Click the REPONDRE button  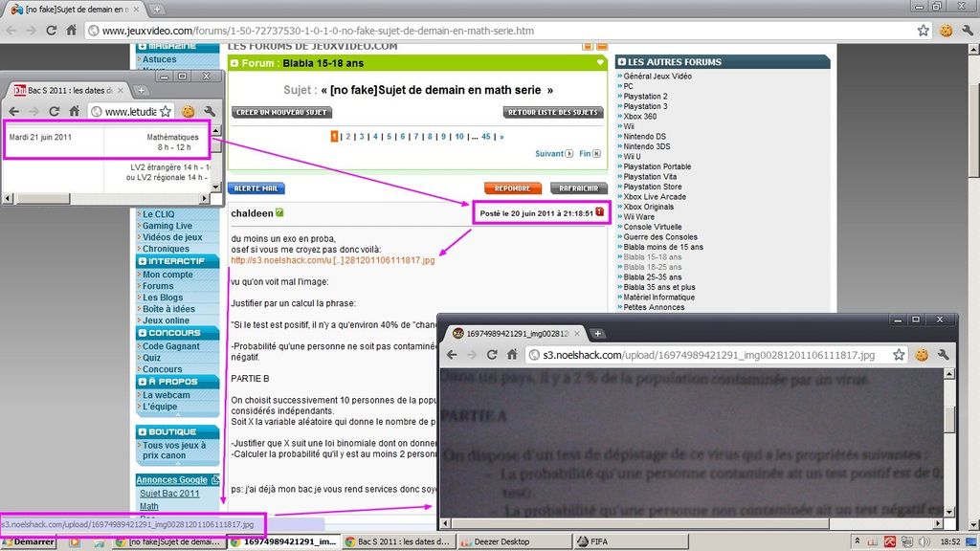[x=513, y=188]
